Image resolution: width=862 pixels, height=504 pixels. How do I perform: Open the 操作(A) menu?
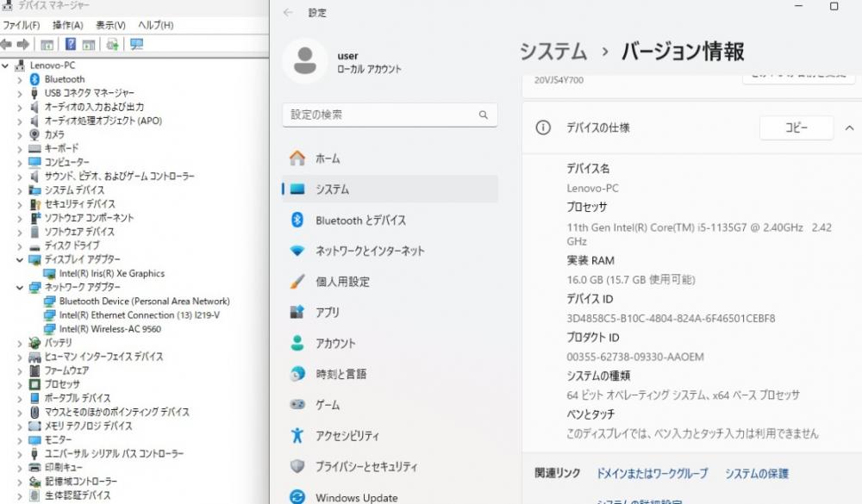coord(67,25)
